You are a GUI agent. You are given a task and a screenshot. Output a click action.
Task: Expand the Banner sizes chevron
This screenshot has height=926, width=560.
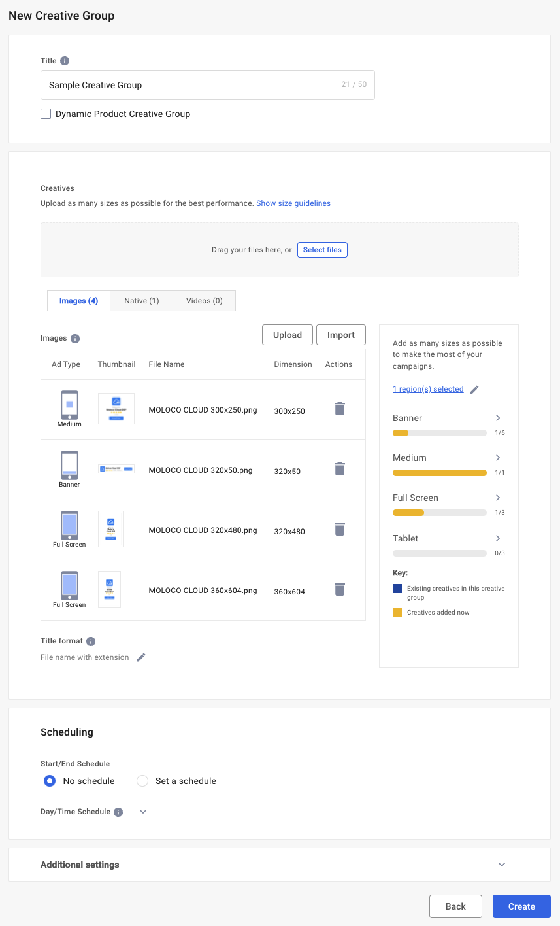[x=498, y=418]
